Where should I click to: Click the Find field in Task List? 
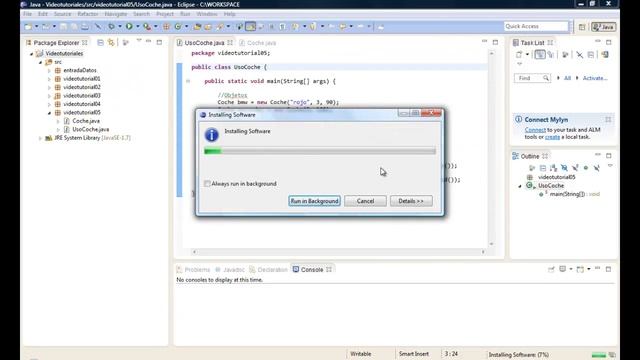point(532,78)
